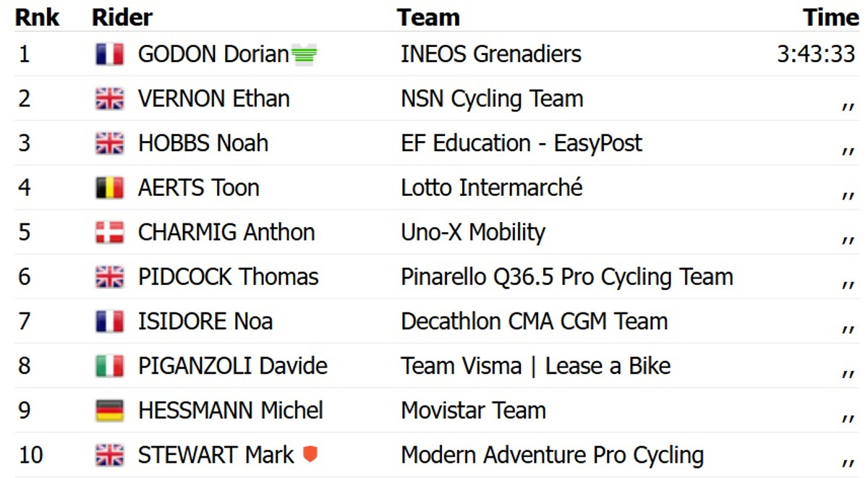Open rider page for PIDCOCK Thomas
This screenshot has height=478, width=868.
[228, 277]
